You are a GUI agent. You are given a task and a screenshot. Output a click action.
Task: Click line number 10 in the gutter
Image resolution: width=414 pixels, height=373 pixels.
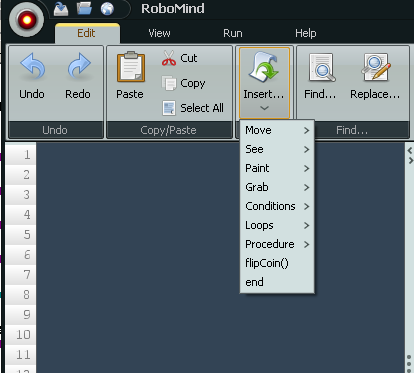tap(23, 335)
